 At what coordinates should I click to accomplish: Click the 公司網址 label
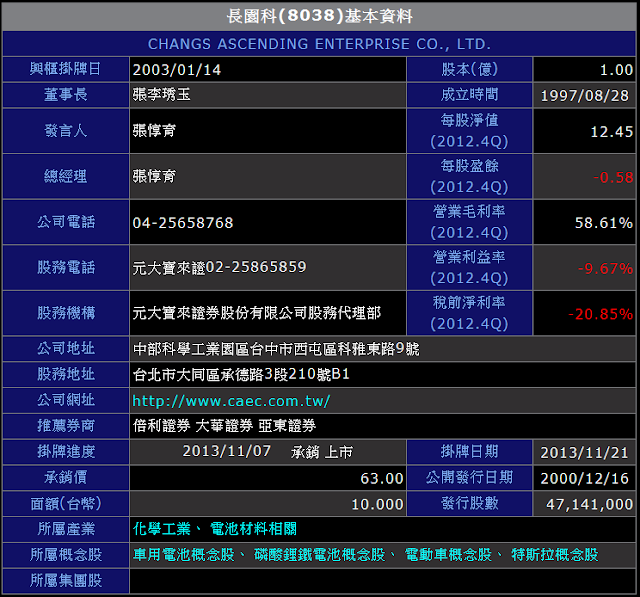point(66,400)
